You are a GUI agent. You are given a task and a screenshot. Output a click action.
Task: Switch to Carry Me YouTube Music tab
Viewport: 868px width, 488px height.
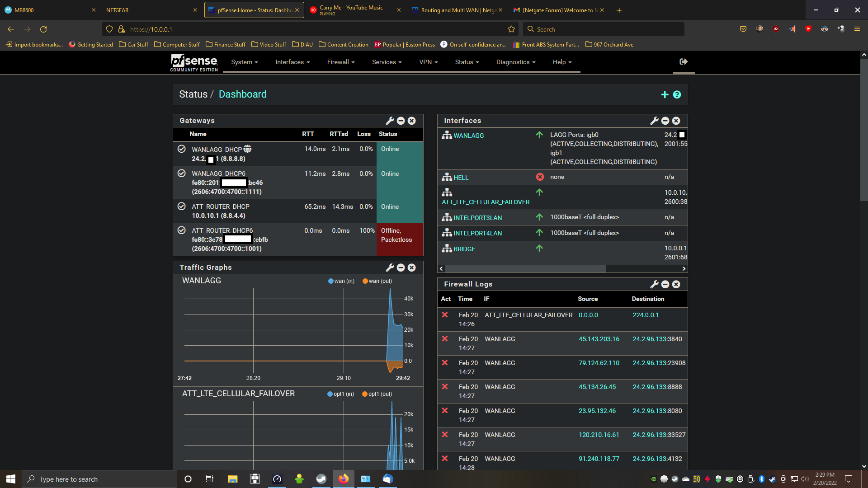click(355, 10)
